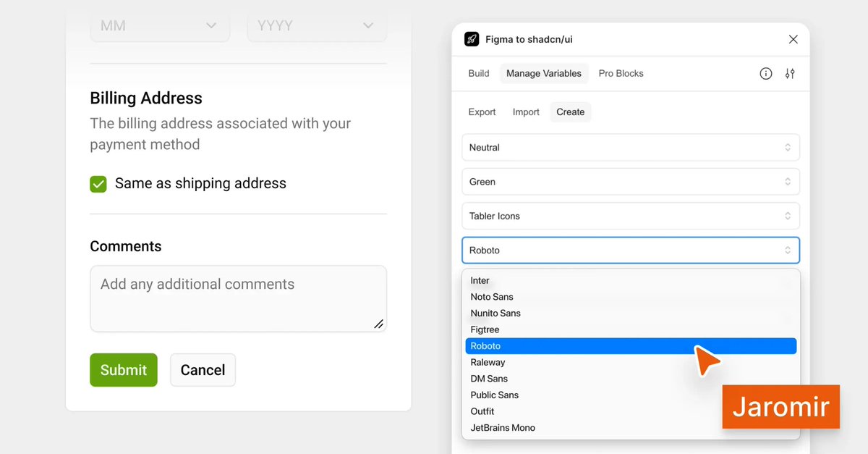
Task: Choose Raleway from the font list
Action: tap(631, 362)
